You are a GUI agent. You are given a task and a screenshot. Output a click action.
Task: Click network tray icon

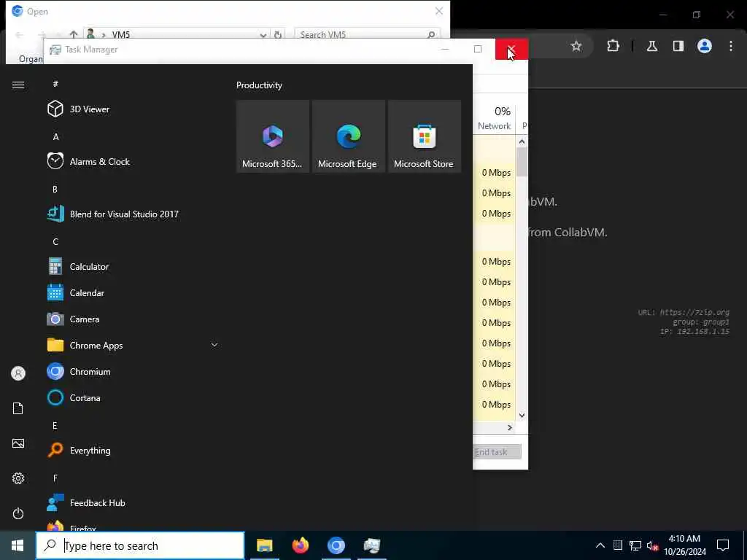pos(635,545)
